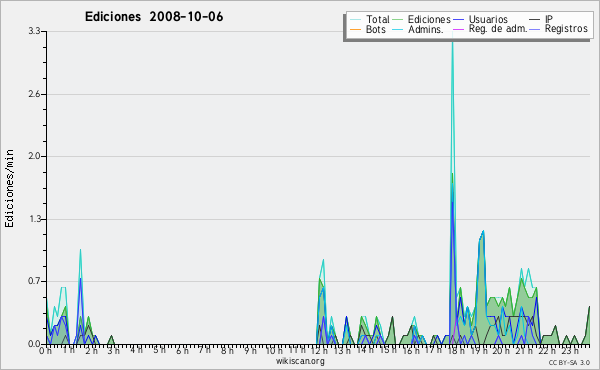
Task: Click the 6 h tick on the time axis
Action: pyautogui.click(x=183, y=350)
